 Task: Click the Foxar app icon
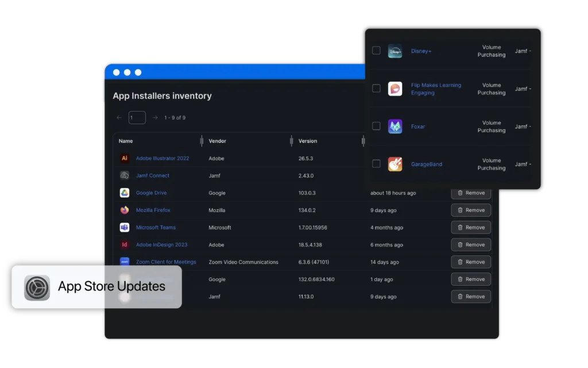tap(395, 126)
